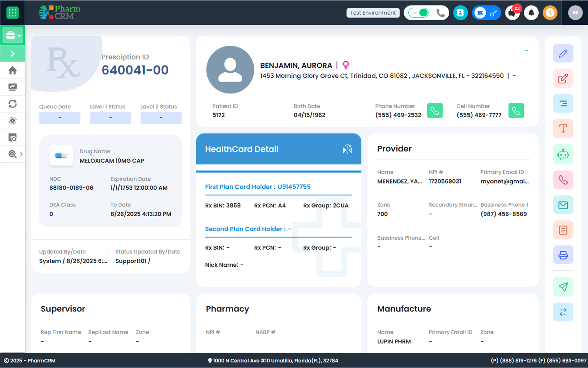Expand the search-check sidebar submenu
Screen dimensions: 588x368
[x=21, y=154]
